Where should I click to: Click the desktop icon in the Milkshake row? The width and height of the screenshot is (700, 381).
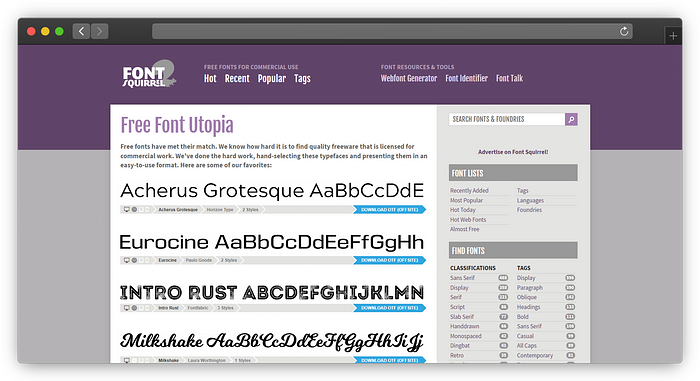tap(126, 360)
